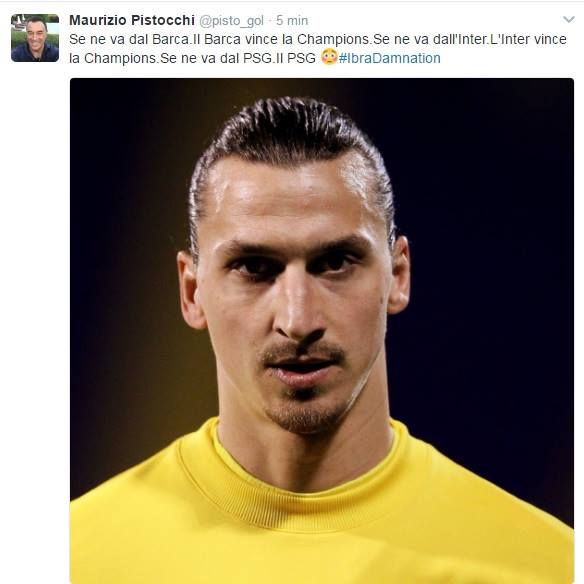
Task: Open the tweet options chevron menu
Action: [x=569, y=19]
